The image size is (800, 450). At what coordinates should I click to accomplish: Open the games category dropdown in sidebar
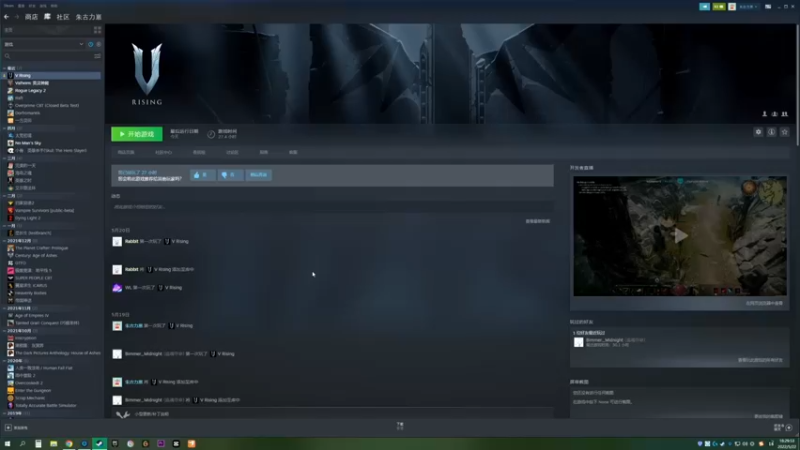(x=44, y=44)
